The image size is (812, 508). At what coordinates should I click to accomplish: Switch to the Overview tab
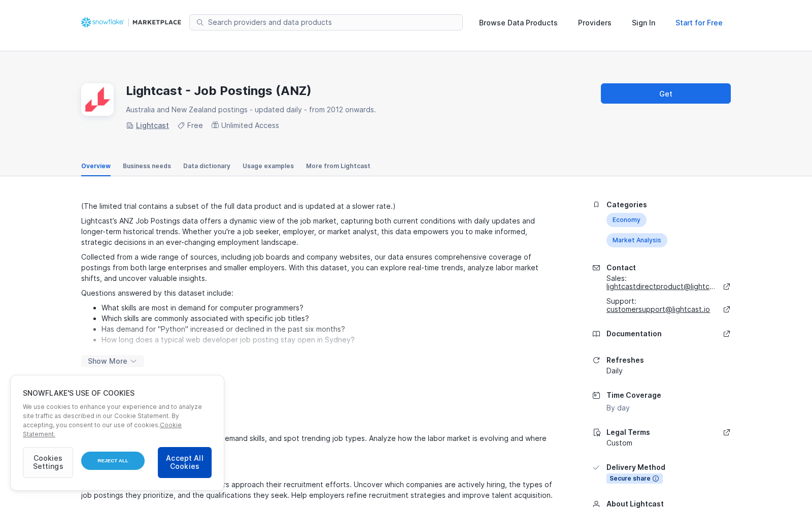[x=96, y=166]
